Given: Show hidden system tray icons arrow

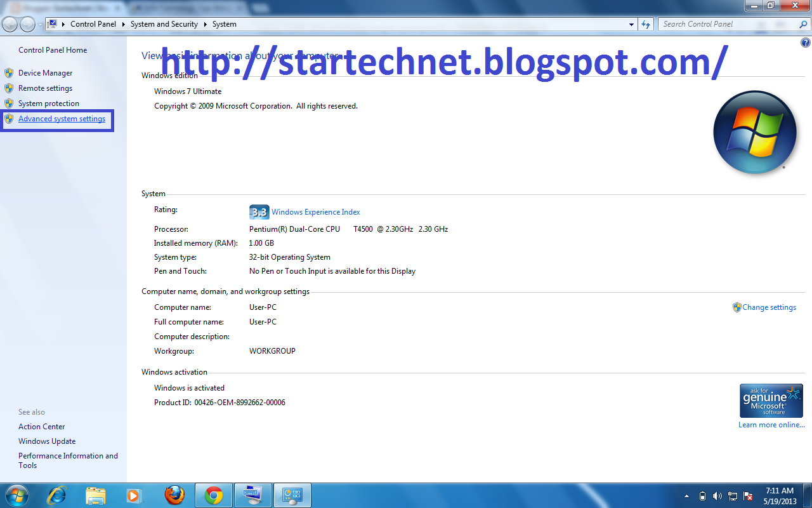Looking at the screenshot, I should tap(686, 496).
